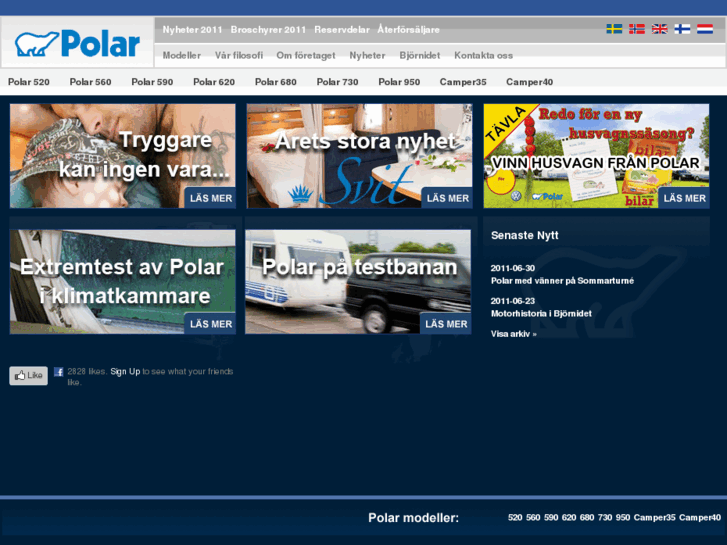Open Björnidet page
Viewport: 727px width, 545px height.
(420, 56)
